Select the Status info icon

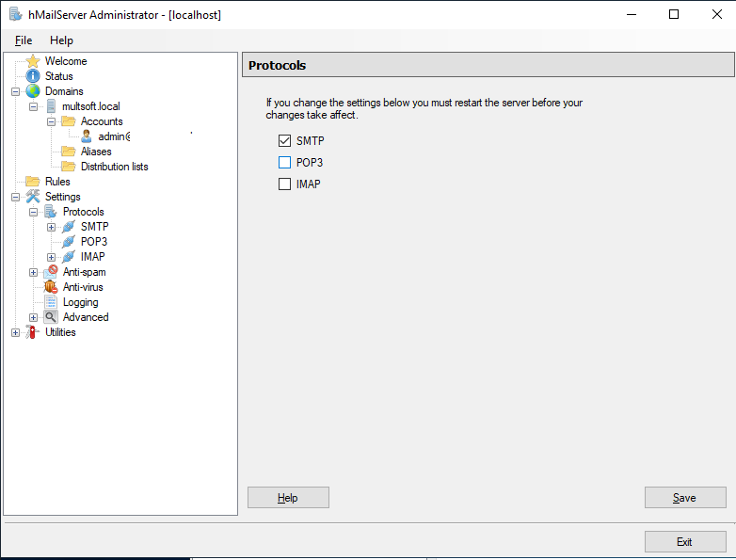(33, 76)
